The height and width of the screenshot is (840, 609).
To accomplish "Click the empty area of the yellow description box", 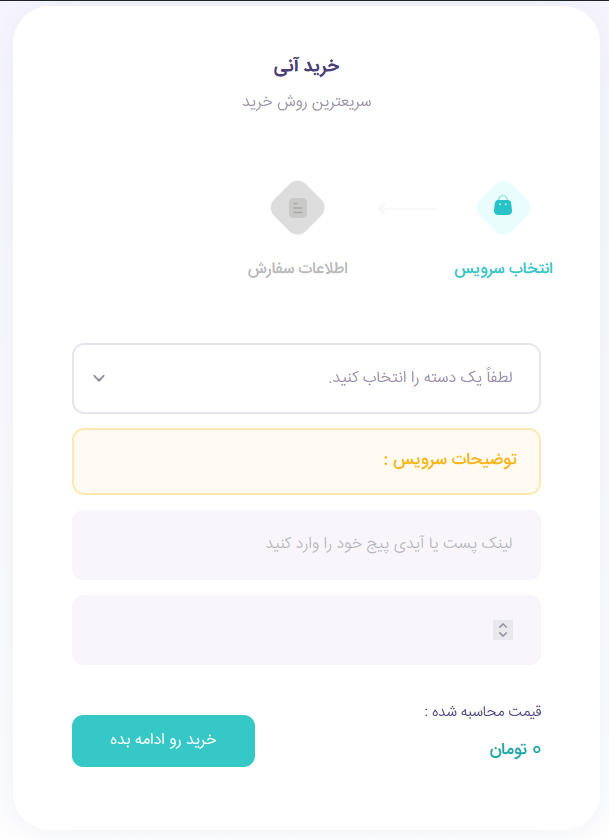I will tap(220, 461).
